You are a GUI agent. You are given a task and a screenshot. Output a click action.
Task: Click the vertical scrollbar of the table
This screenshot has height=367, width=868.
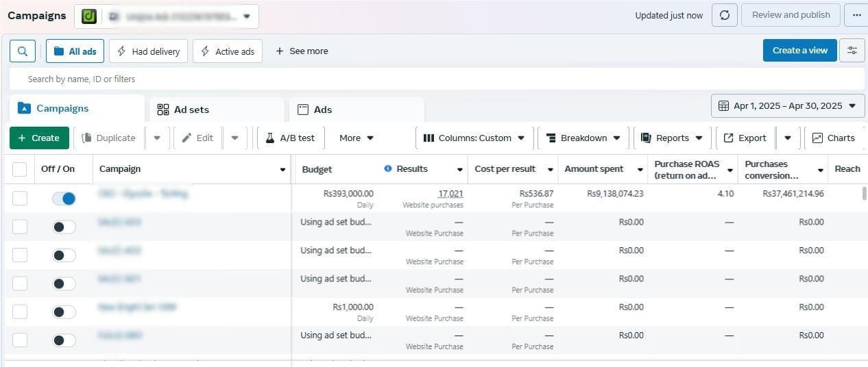click(864, 194)
